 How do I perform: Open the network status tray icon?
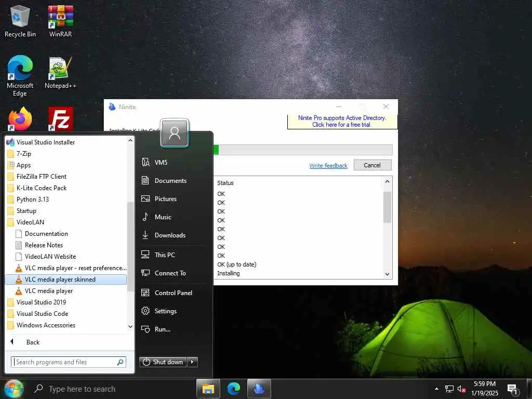pos(449,389)
